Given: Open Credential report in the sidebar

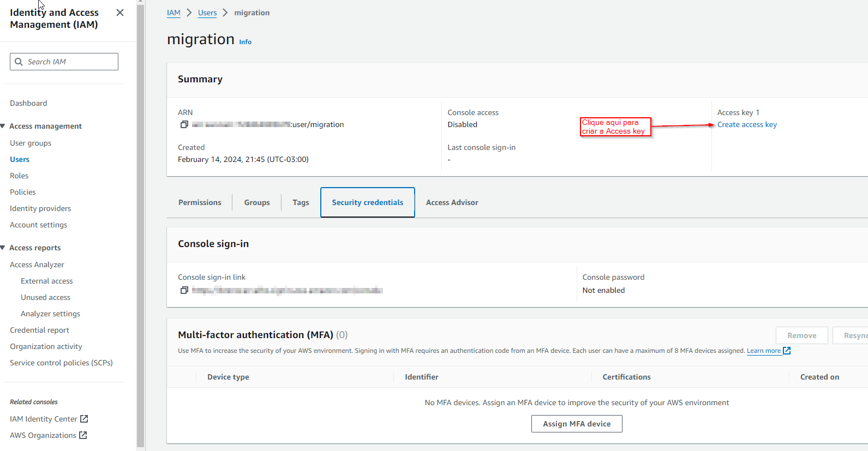Looking at the screenshot, I should coord(39,330).
